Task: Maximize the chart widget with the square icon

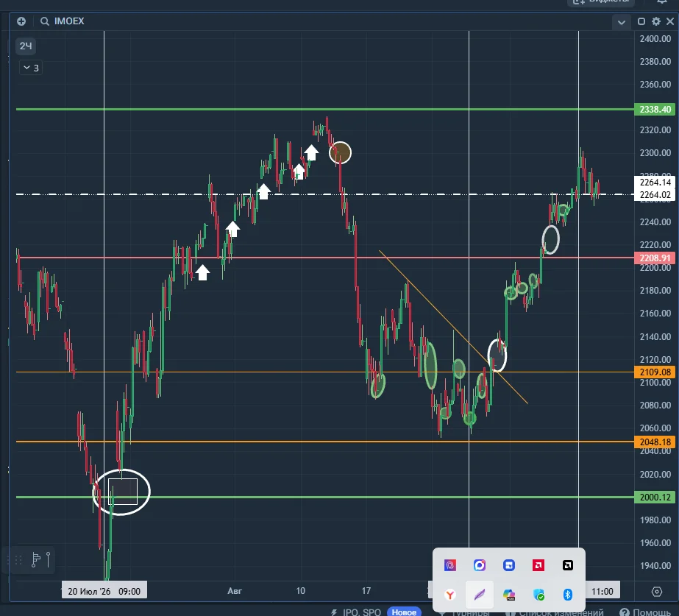Action: coord(641,21)
